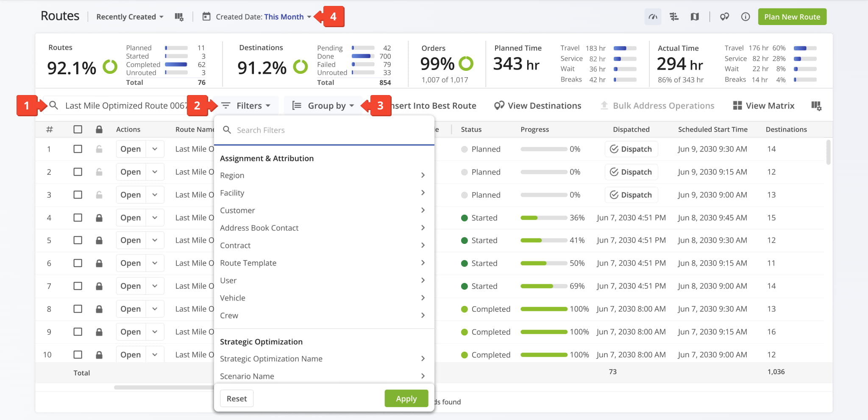Click the 36% progress bar in row 4

pos(544,218)
